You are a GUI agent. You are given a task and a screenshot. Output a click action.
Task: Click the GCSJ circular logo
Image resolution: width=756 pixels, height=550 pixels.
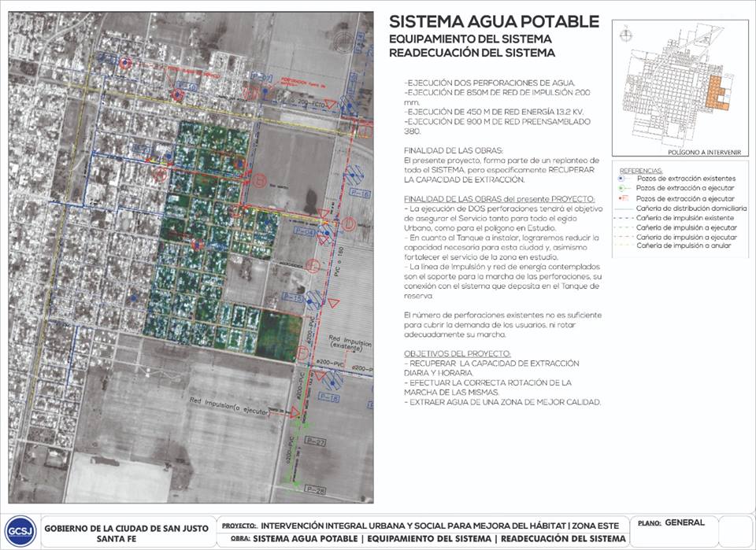tap(19, 532)
